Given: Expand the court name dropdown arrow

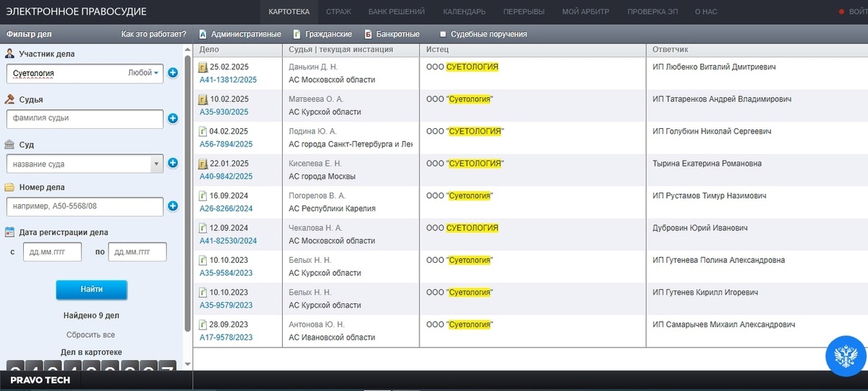Looking at the screenshot, I should [x=157, y=164].
